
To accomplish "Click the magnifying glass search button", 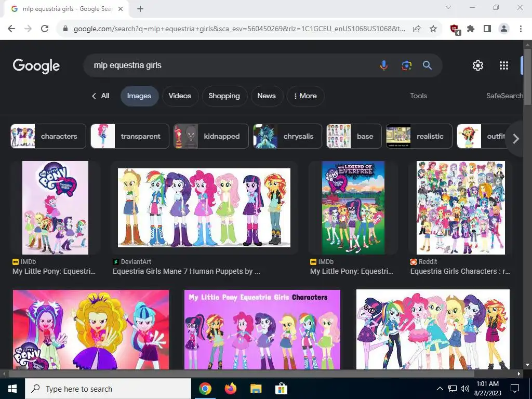I will click(427, 65).
